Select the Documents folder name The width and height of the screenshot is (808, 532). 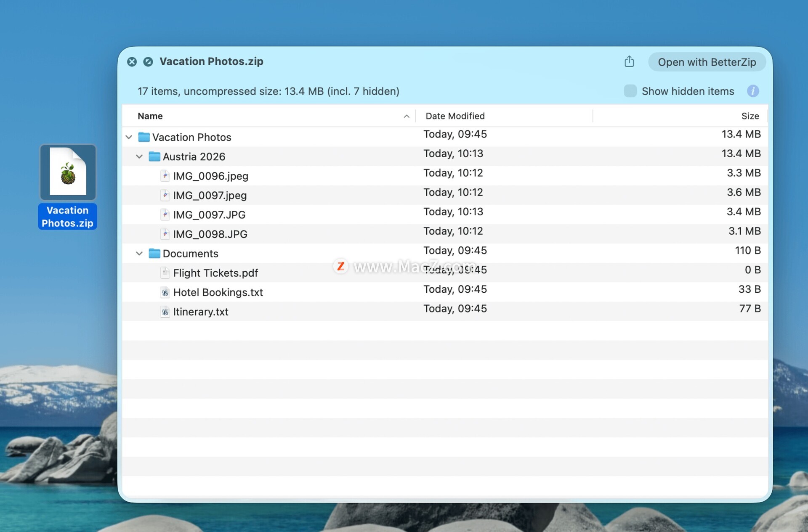tap(191, 254)
